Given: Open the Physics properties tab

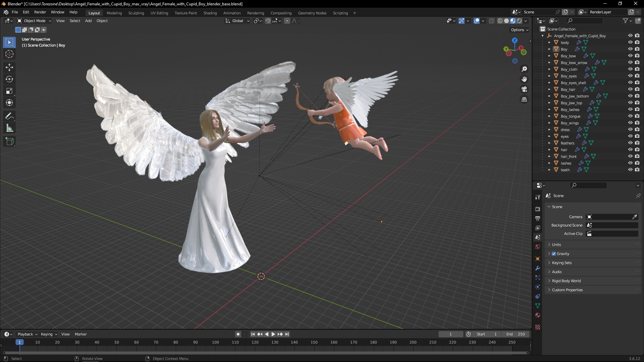Looking at the screenshot, I should (x=538, y=287).
